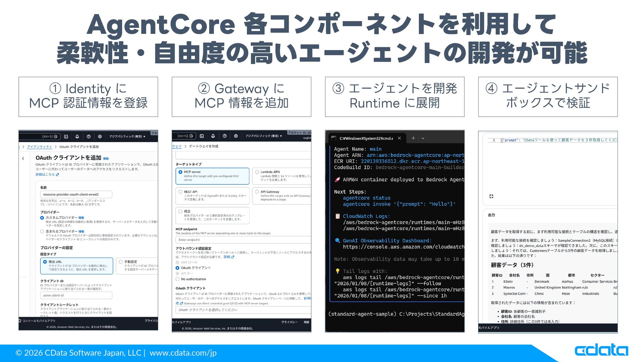The height and width of the screenshot is (362, 644).
Task: Click the notification bell in Identity console
Action: (77, 137)
